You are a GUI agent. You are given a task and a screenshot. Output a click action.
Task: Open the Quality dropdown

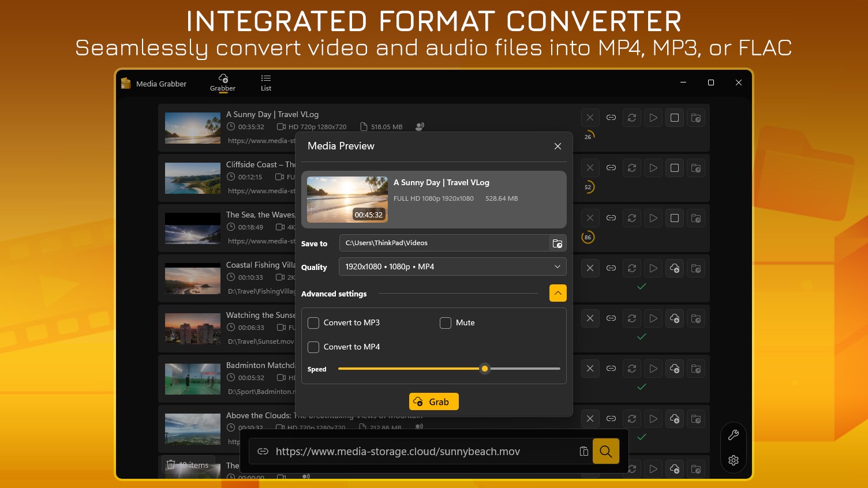(452, 266)
